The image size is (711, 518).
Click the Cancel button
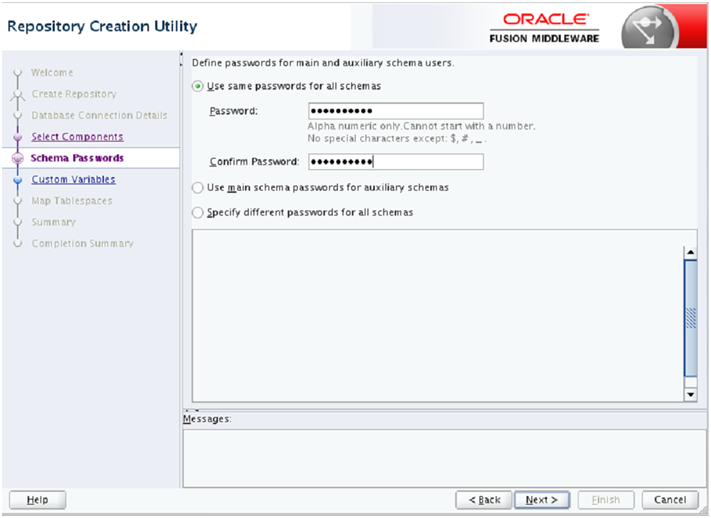click(x=670, y=500)
